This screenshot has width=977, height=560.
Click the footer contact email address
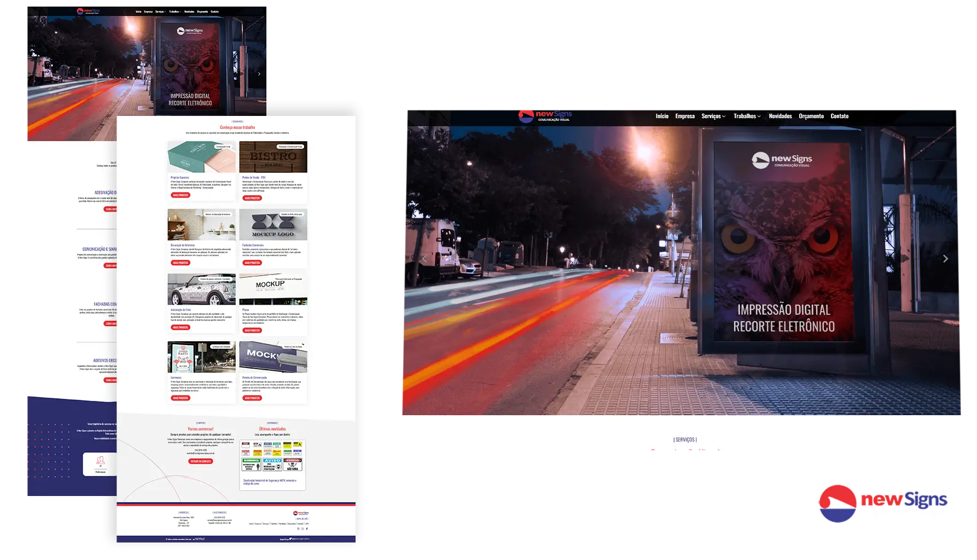click(x=219, y=520)
